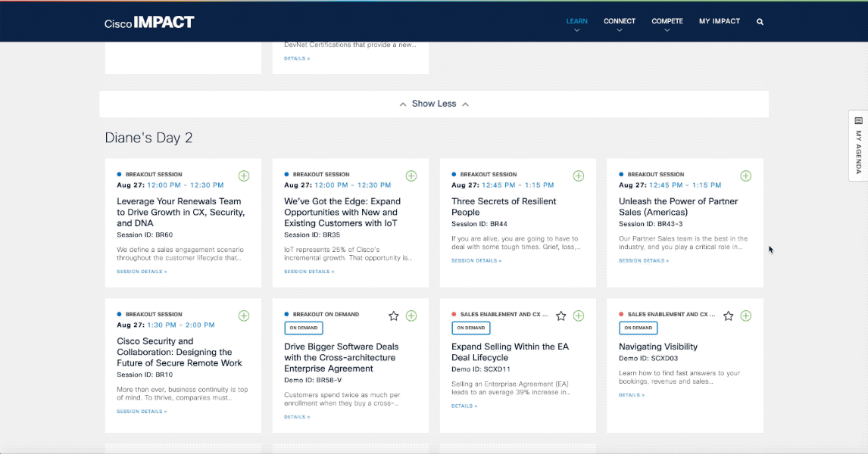Expand the LEARN menu

pos(576,23)
